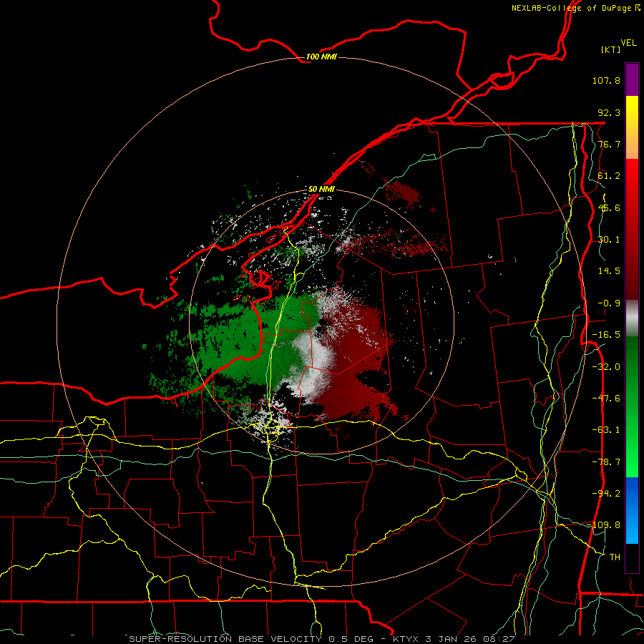Click the "[KT]" units label
This screenshot has height=644, width=644.
click(x=610, y=49)
